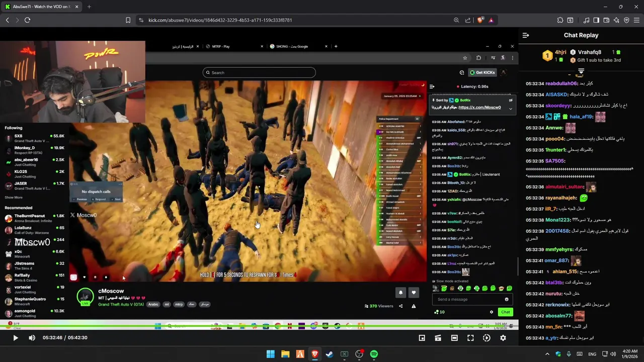The width and height of the screenshot is (644, 362).
Task: Go back in Brave browser
Action: tap(7, 20)
